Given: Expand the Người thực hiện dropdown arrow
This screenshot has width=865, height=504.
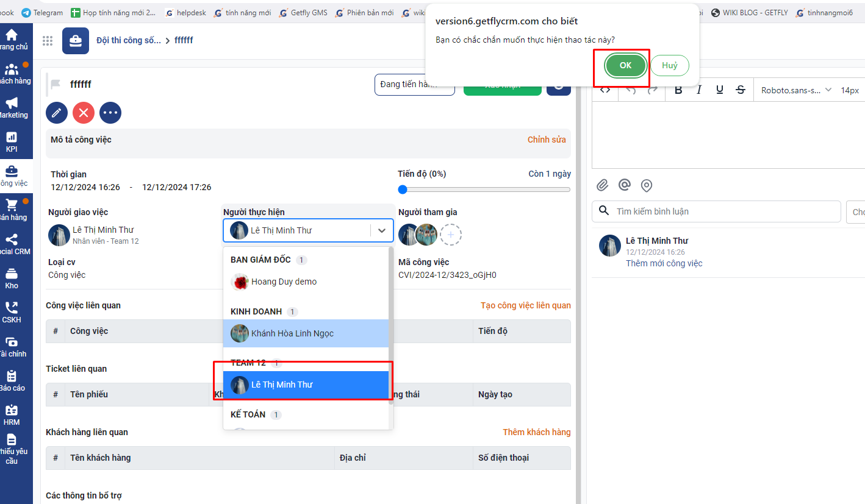Looking at the screenshot, I should pos(382,230).
